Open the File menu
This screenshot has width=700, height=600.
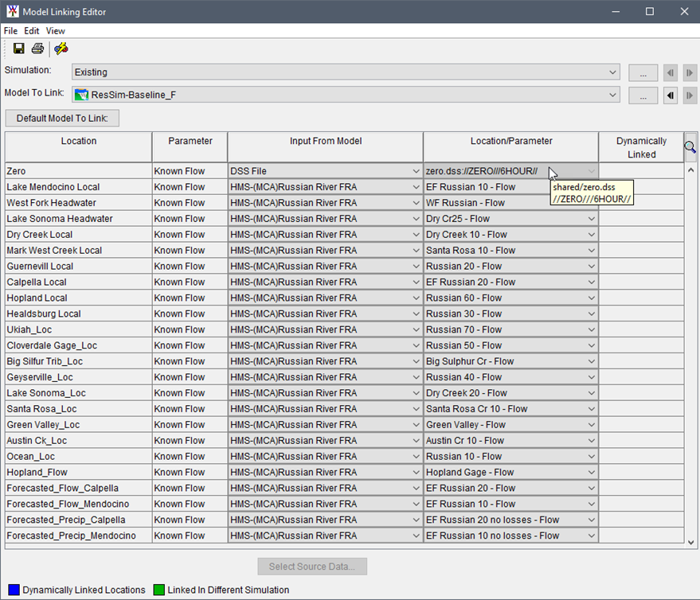pyautogui.click(x=10, y=30)
